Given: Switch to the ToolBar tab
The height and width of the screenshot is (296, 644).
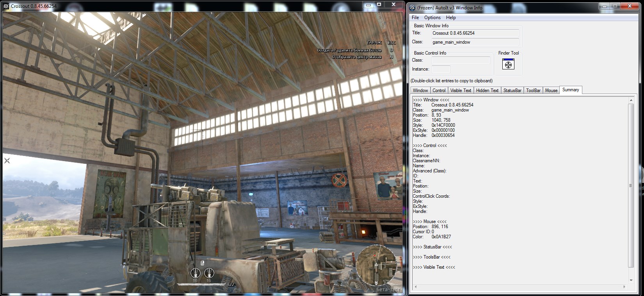Looking at the screenshot, I should [533, 90].
